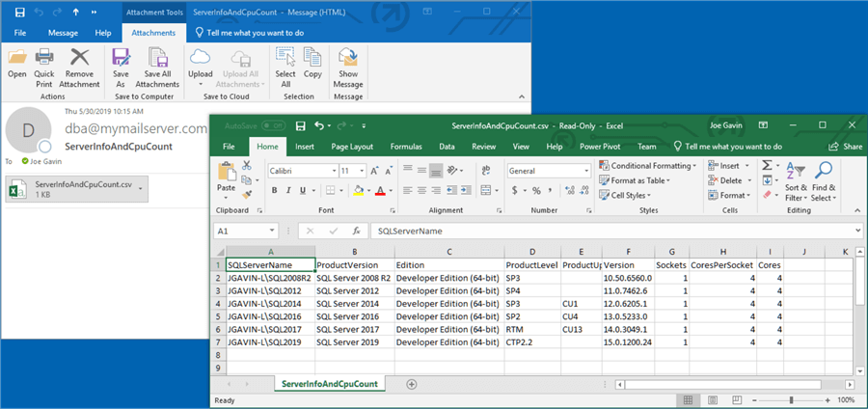868x409 pixels.
Task: Open Borders dropdown arrow in Font group
Action: [341, 190]
